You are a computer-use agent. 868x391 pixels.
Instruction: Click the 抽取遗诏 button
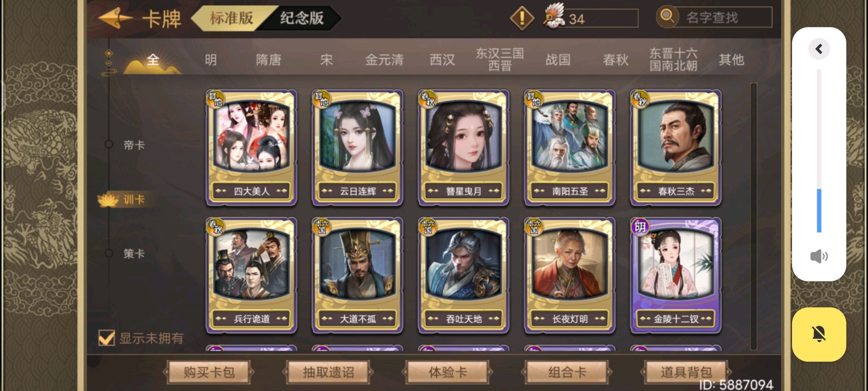pos(328,372)
